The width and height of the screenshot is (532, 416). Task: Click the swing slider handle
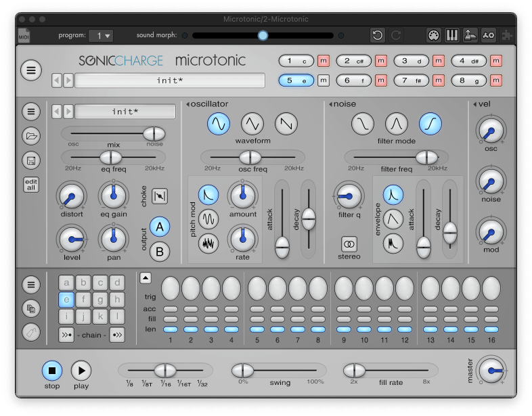tap(242, 370)
